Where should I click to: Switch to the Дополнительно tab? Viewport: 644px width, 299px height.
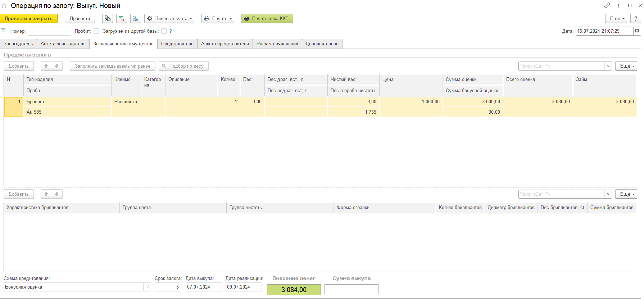point(322,44)
